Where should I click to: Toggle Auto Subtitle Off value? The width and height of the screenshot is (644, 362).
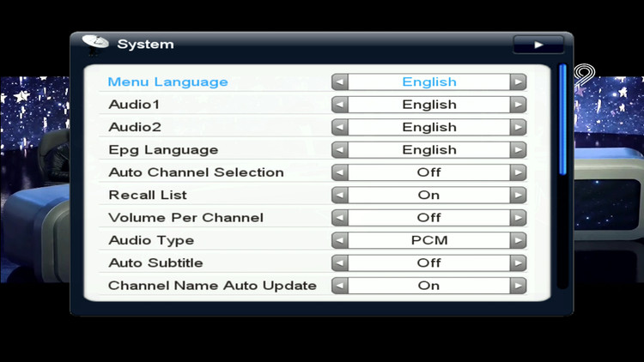[428, 262]
